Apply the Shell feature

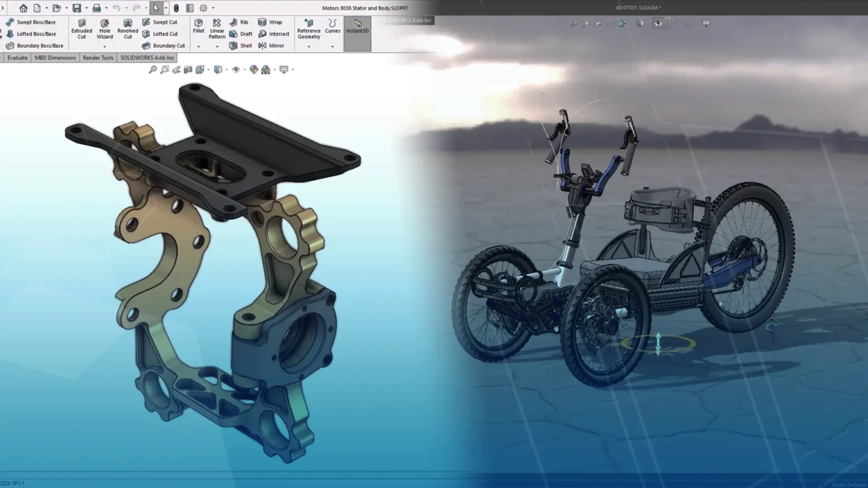[x=241, y=46]
